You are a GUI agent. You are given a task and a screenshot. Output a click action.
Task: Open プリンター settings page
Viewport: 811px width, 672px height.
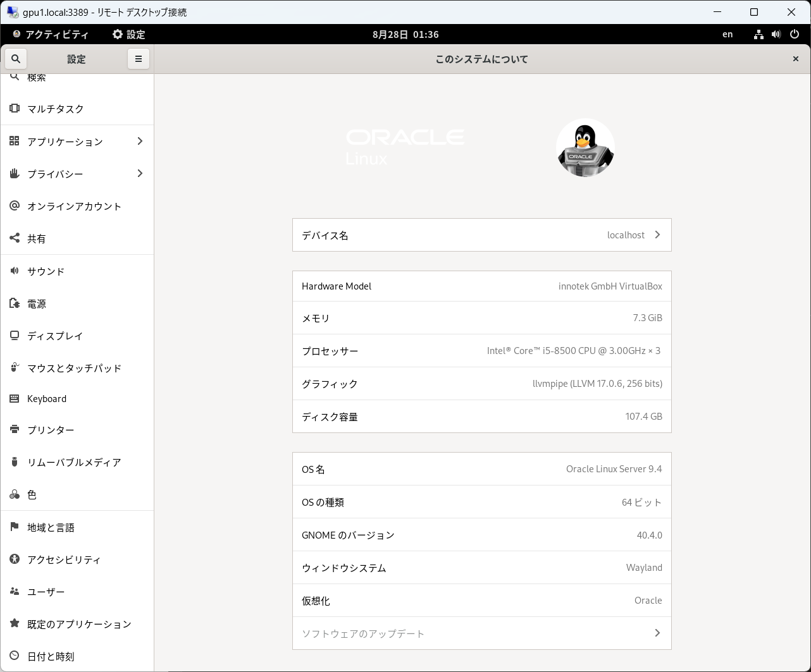[x=77, y=430]
